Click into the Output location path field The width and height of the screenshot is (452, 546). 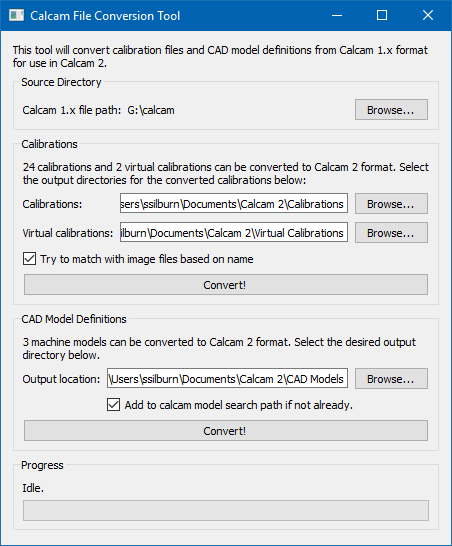(227, 378)
